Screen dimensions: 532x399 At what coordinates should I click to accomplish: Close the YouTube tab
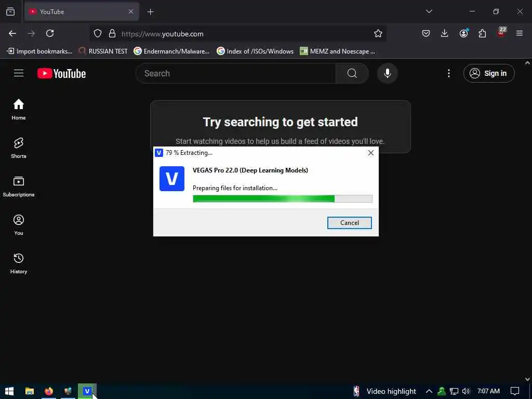click(131, 11)
